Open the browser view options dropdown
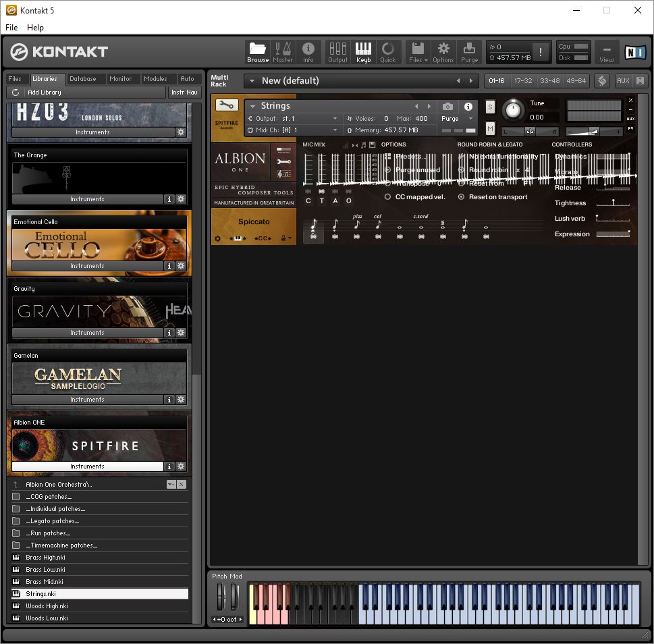Screen dimensions: 654x644 pyautogui.click(x=171, y=484)
